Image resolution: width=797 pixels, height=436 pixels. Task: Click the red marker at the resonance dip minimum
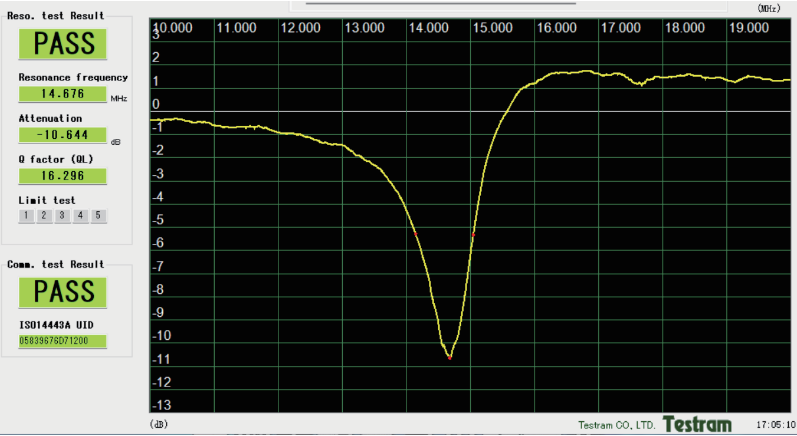449,356
